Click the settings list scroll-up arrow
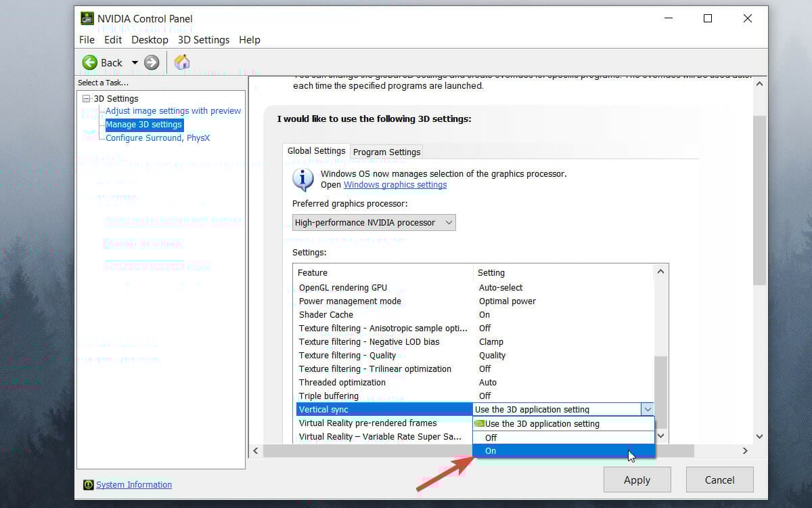The height and width of the screenshot is (508, 812). 661,272
